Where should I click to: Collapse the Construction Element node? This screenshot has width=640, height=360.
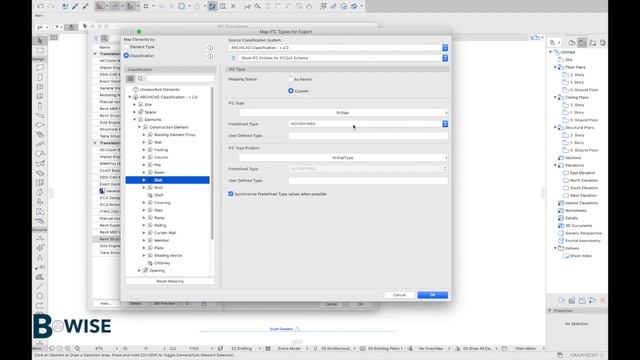click(140, 127)
